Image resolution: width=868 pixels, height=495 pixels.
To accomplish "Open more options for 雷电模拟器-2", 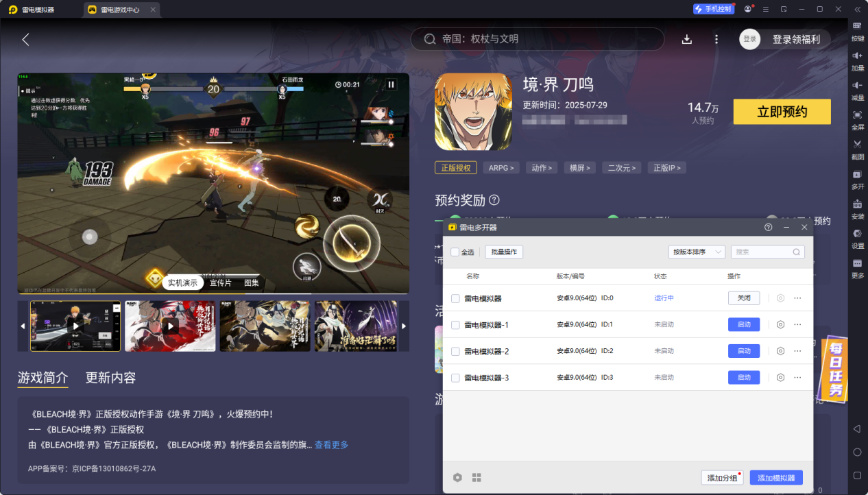I will (797, 351).
